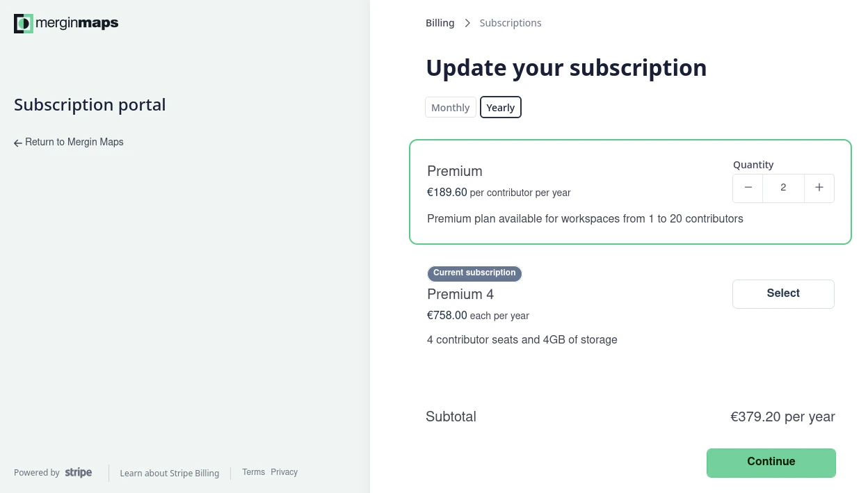Click Continue to update the subscription
Viewport: 868px width, 493px height.
click(771, 462)
